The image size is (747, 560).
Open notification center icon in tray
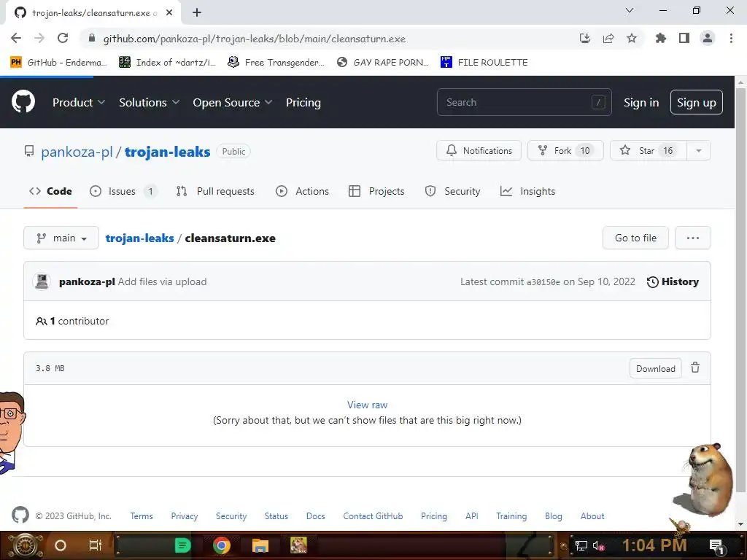716,546
